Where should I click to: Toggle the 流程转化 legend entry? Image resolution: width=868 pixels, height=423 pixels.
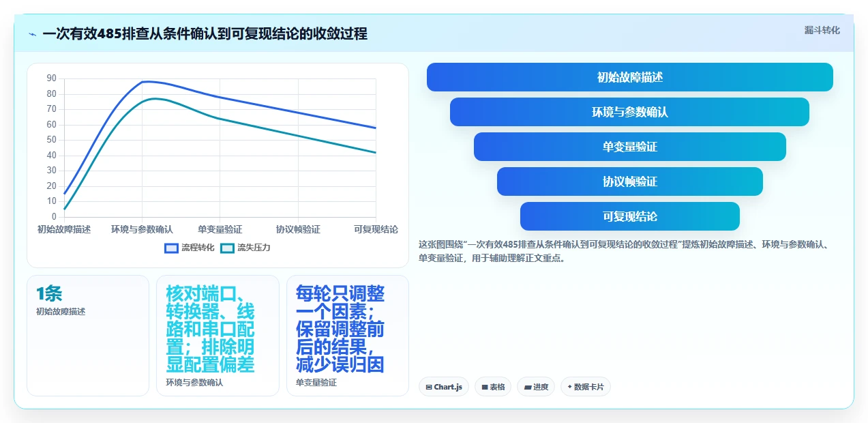coord(190,248)
